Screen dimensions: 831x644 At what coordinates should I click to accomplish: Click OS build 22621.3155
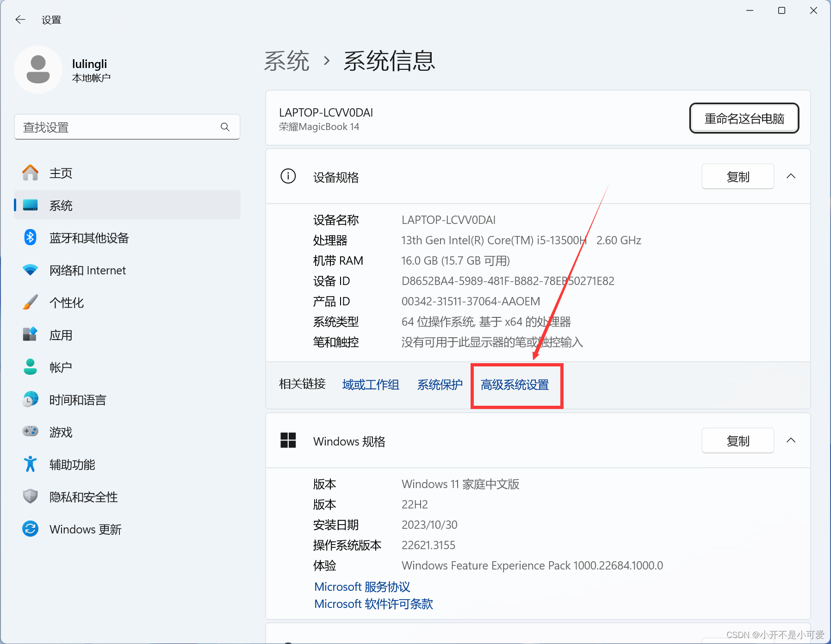point(428,545)
